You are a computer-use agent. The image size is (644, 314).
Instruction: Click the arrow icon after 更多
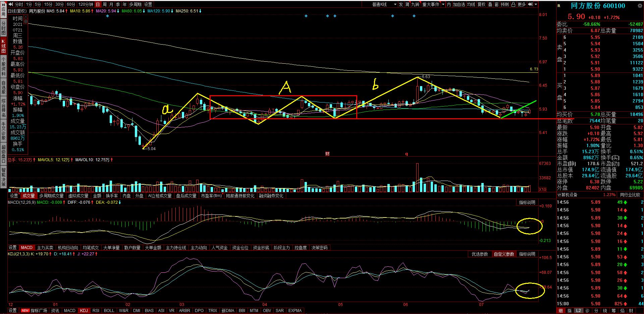(x=530, y=4)
